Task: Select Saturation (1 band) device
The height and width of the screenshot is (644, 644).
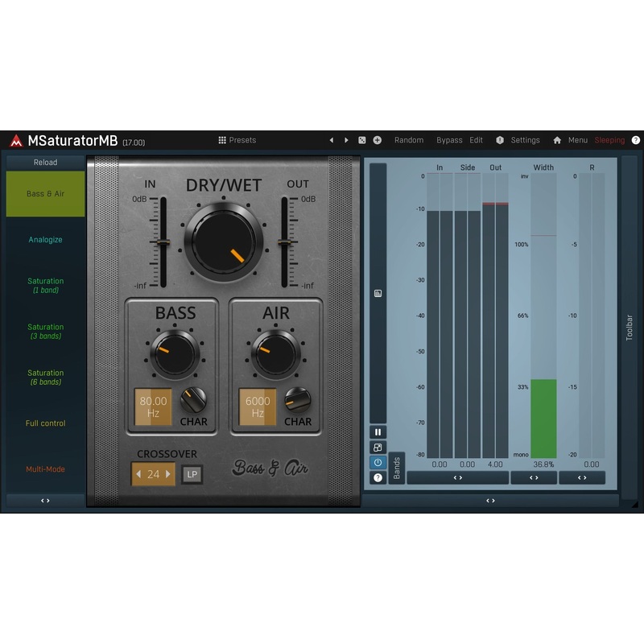Action: [46, 286]
